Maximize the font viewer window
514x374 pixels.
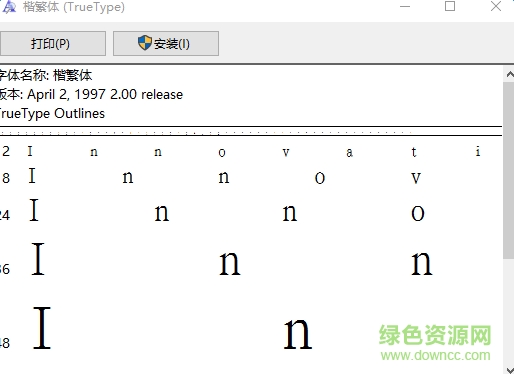450,6
